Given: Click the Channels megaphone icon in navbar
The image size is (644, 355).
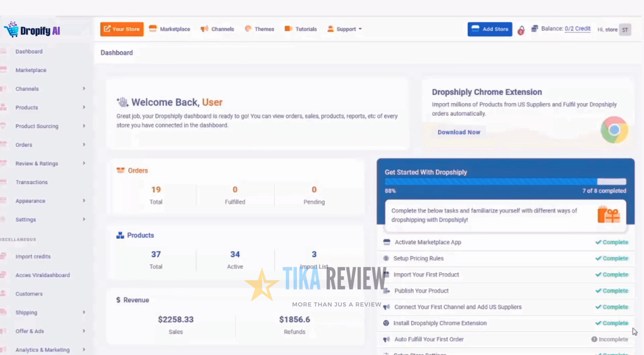Looking at the screenshot, I should pyautogui.click(x=204, y=29).
